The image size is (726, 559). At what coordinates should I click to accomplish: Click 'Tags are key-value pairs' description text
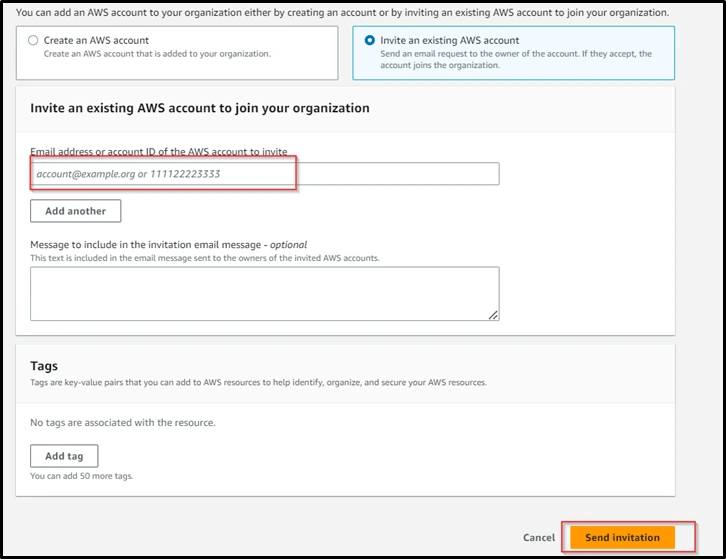(258, 383)
